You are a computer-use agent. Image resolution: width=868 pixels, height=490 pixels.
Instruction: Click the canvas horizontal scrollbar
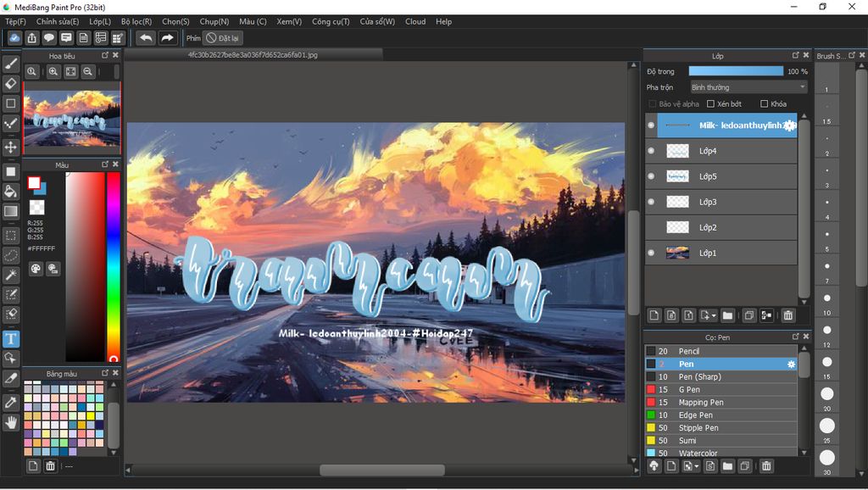coord(382,470)
